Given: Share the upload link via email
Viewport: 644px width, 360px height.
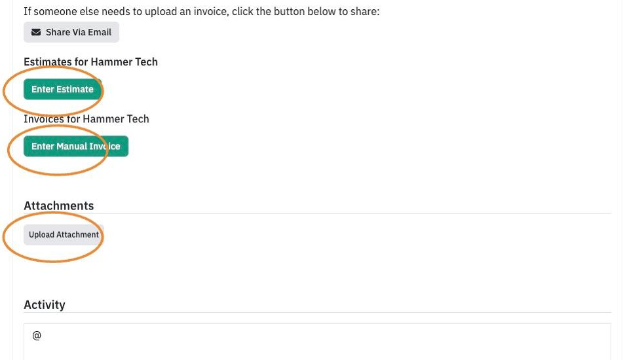Looking at the screenshot, I should pos(71,32).
